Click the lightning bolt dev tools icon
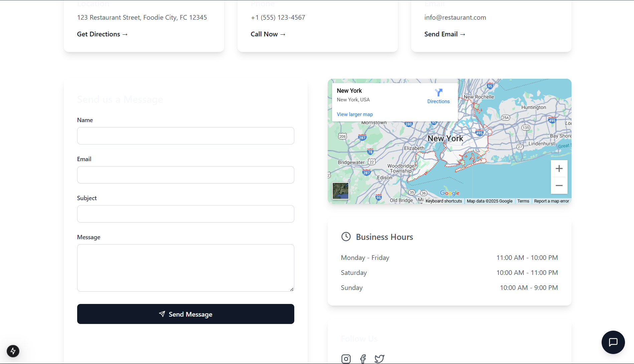634x364 pixels. tap(13, 351)
